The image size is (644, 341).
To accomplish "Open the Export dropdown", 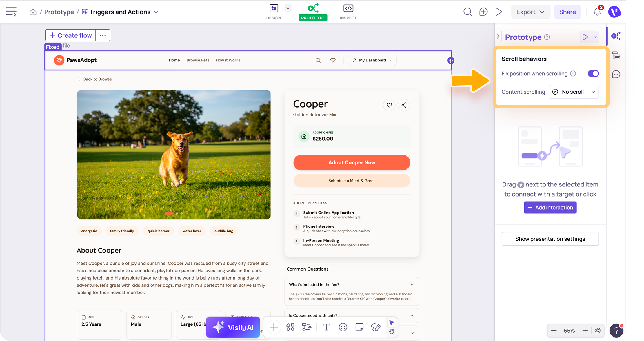I will tap(530, 12).
